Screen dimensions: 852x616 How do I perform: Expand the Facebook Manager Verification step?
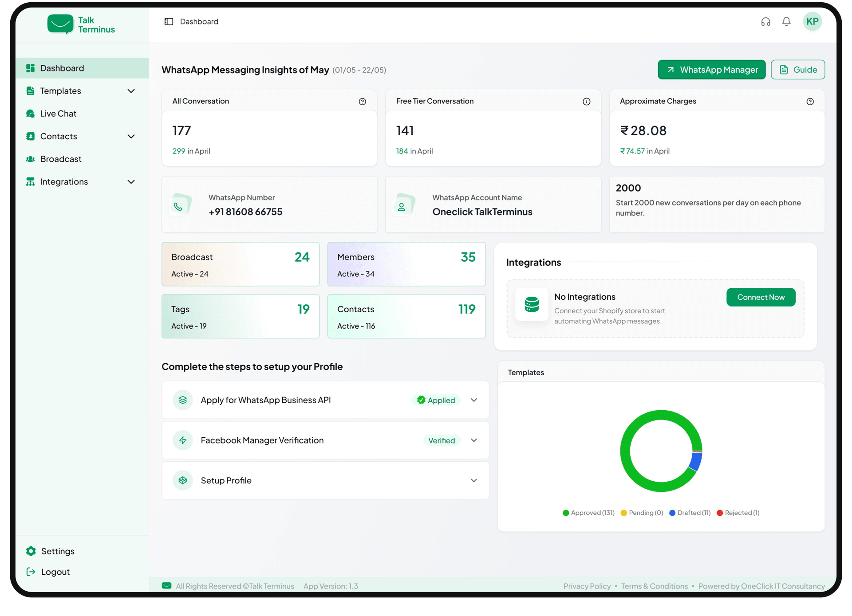click(x=474, y=440)
